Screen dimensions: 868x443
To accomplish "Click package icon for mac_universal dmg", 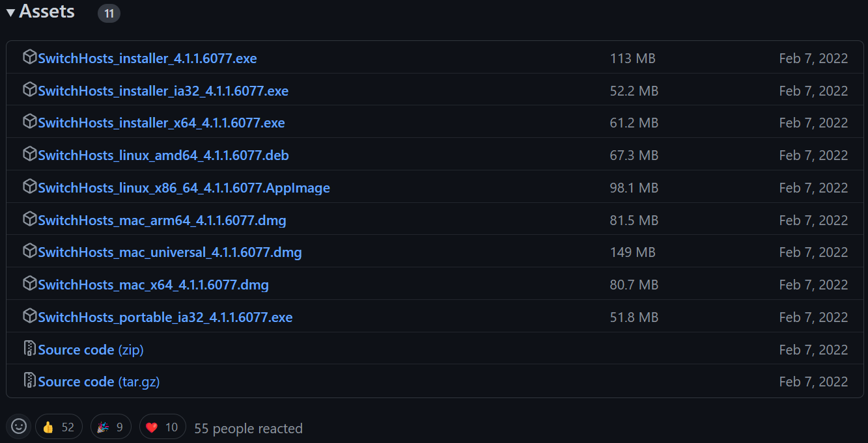I will point(29,251).
